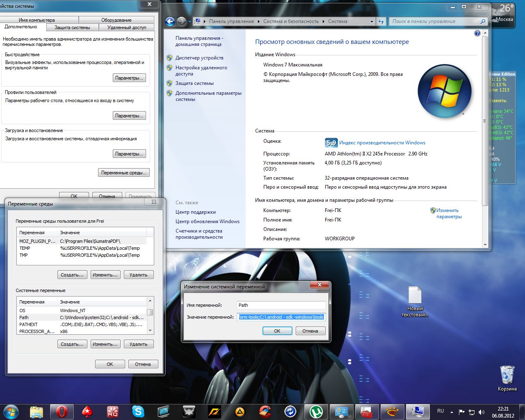
Task: Open the Windows performance index link
Action: point(382,143)
